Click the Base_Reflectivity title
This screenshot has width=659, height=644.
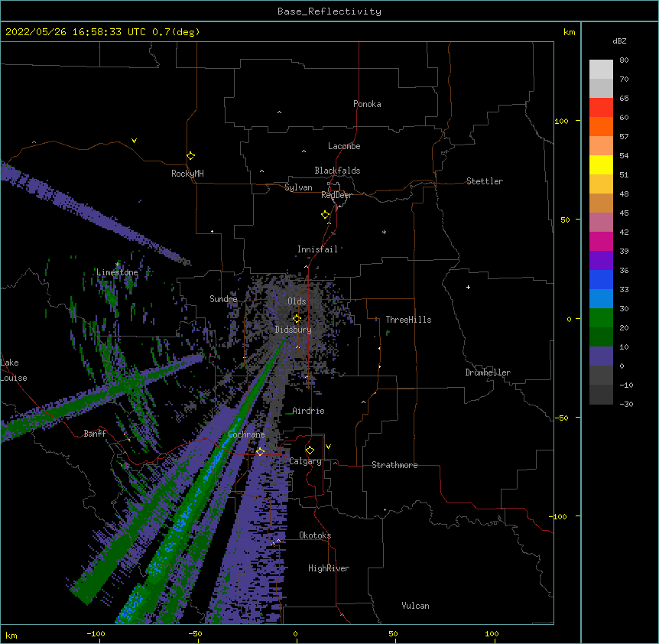pos(329,11)
